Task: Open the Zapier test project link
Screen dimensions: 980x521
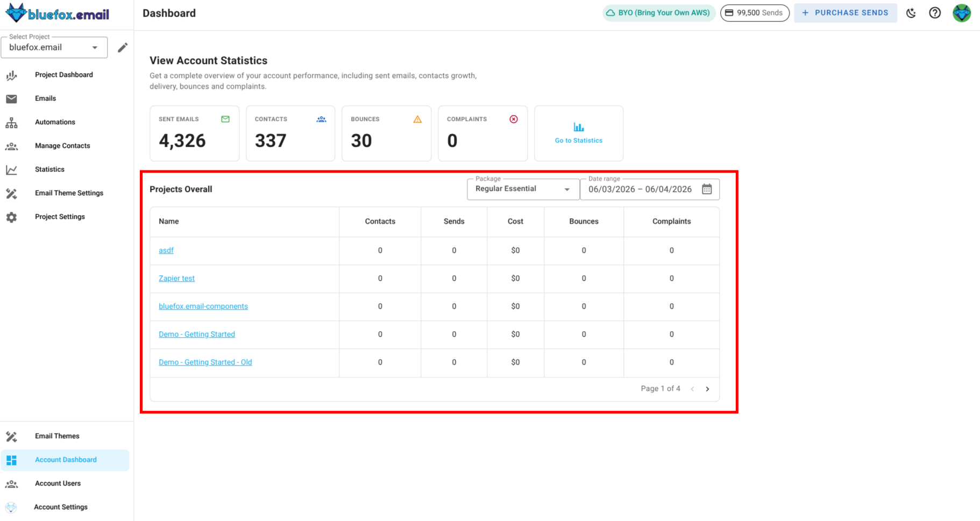Action: coord(176,279)
